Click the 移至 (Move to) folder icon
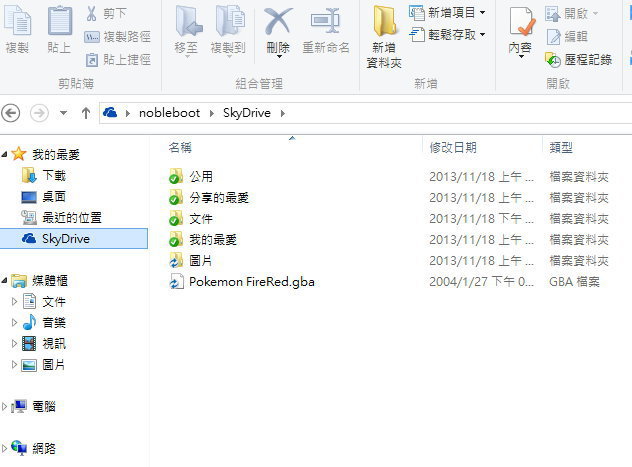This screenshot has height=467, width=632. [188, 21]
